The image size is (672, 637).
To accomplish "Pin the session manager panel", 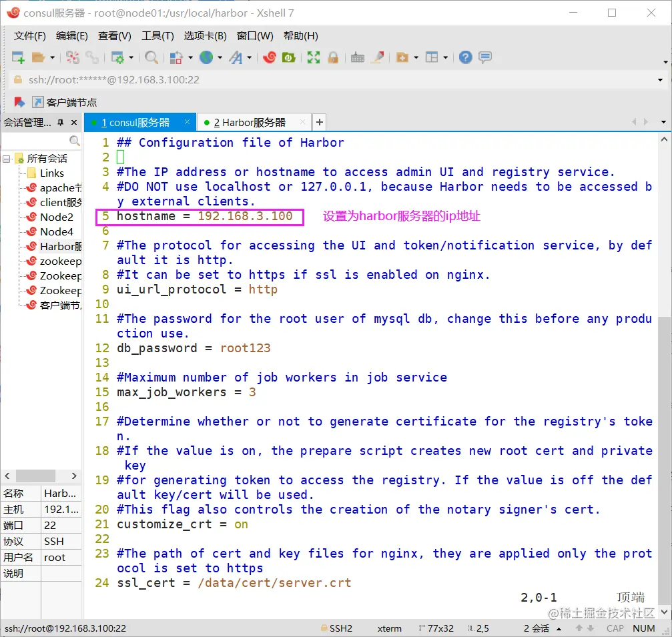I will (x=61, y=123).
